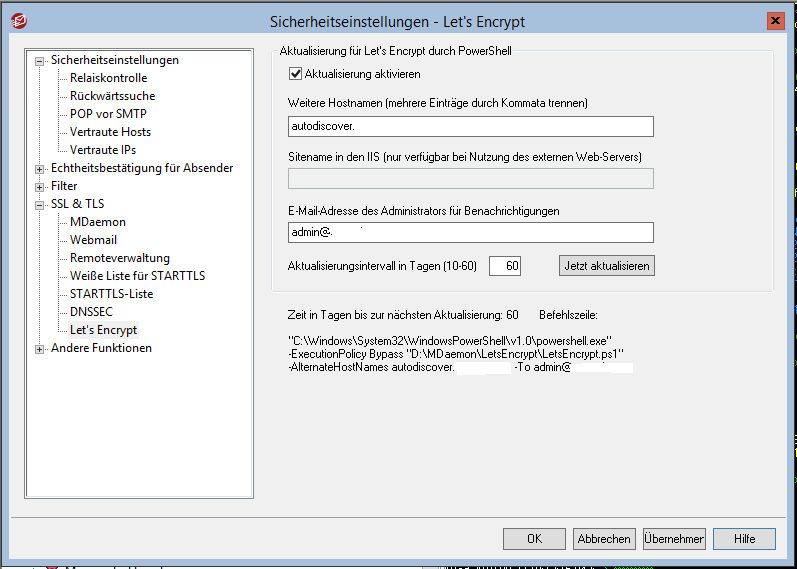Click the Aktualisierungsintervall days field

pyautogui.click(x=505, y=266)
